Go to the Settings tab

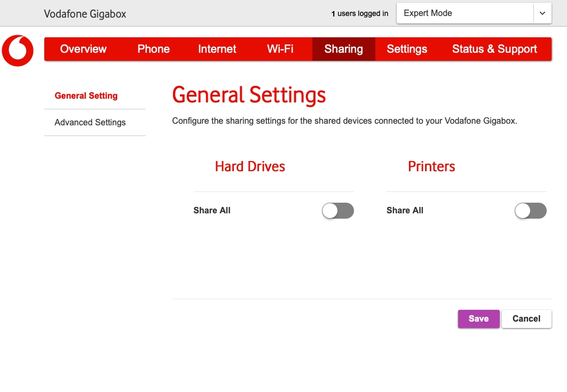[x=407, y=49]
